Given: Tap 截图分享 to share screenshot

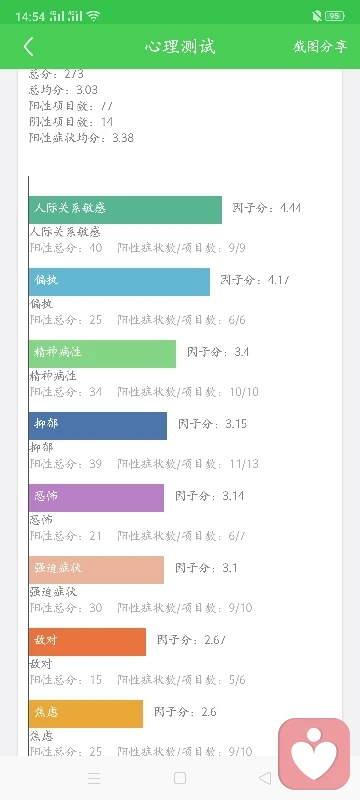Looking at the screenshot, I should [x=320, y=46].
